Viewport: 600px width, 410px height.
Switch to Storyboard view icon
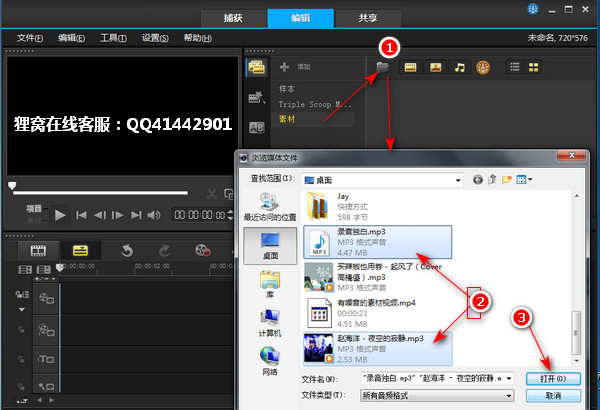pyautogui.click(x=38, y=251)
